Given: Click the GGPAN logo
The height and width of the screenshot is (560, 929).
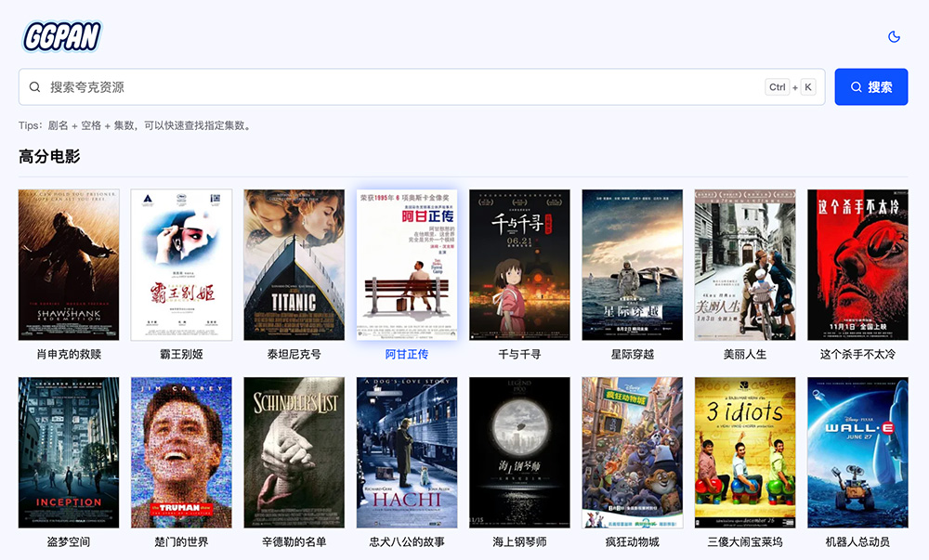Looking at the screenshot, I should click(62, 36).
